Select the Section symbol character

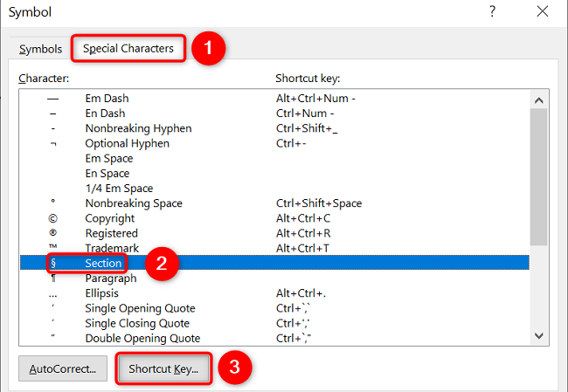coord(53,264)
